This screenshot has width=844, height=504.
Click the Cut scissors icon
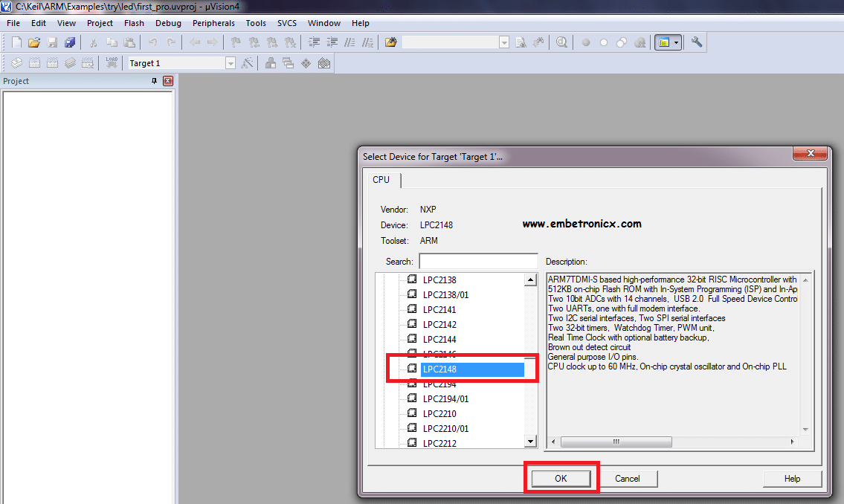(x=93, y=42)
